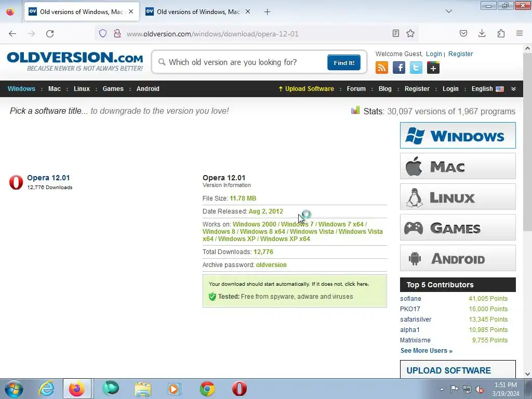
Task: Switch to the second Old versions tab
Action: coord(198,11)
